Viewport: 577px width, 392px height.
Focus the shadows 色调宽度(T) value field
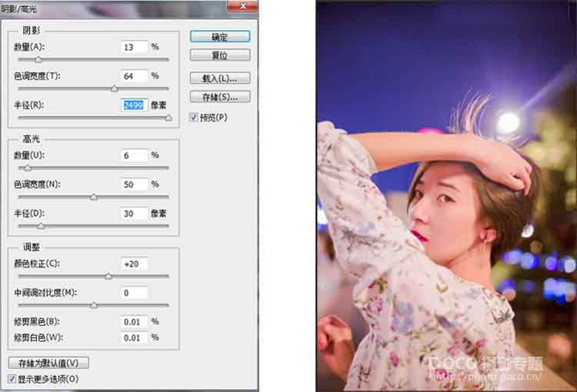[135, 76]
